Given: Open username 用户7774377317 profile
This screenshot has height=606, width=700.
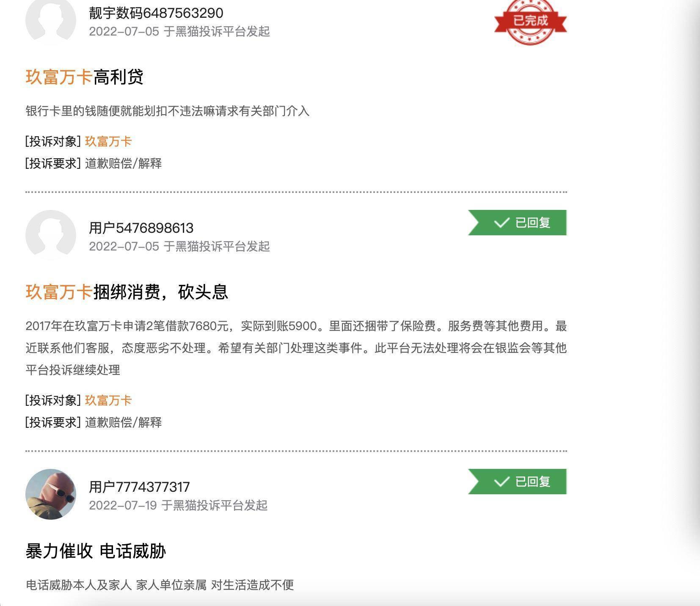Looking at the screenshot, I should coord(139,487).
